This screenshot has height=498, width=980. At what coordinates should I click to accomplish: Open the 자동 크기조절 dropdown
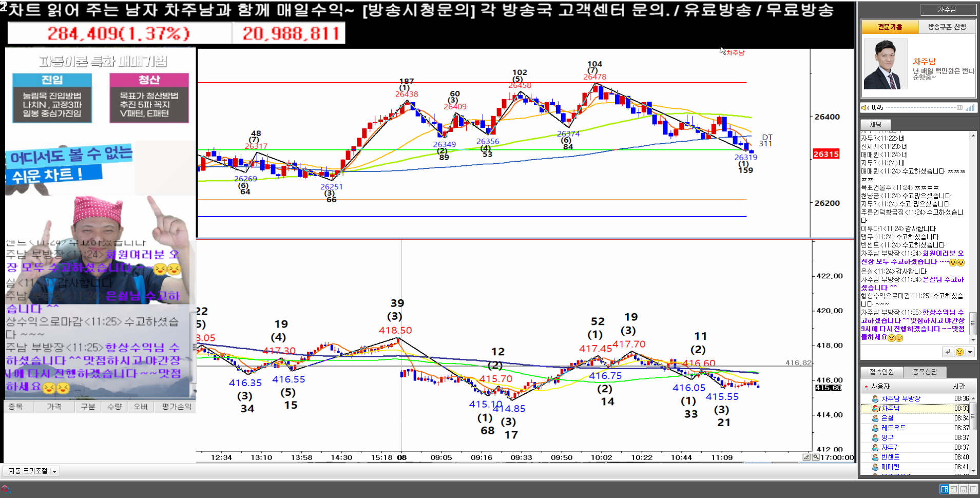pyautogui.click(x=32, y=471)
